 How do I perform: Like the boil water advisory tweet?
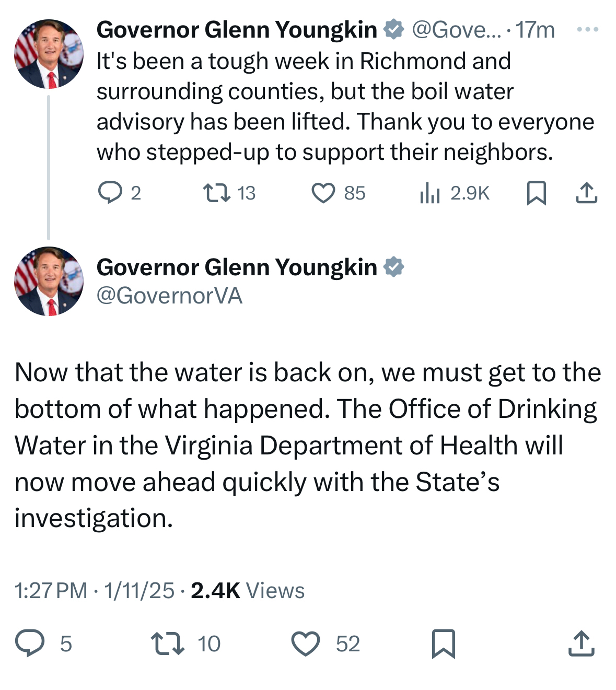point(323,193)
